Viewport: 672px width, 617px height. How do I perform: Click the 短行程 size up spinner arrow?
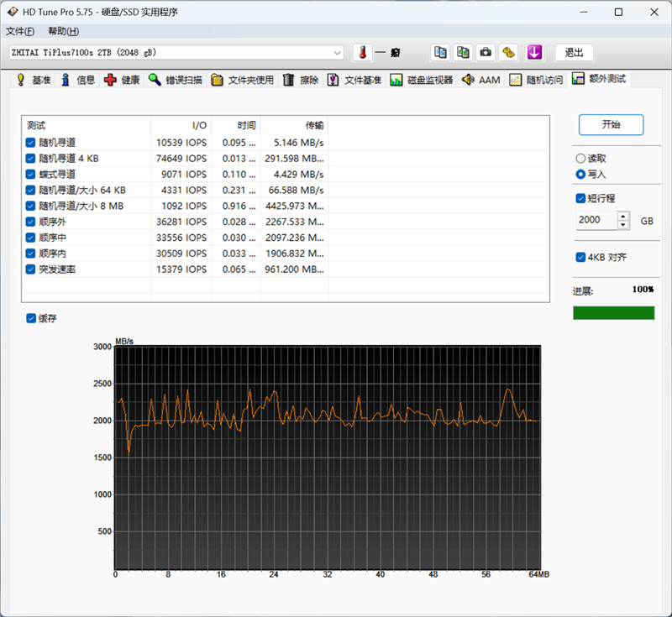pyautogui.click(x=622, y=215)
